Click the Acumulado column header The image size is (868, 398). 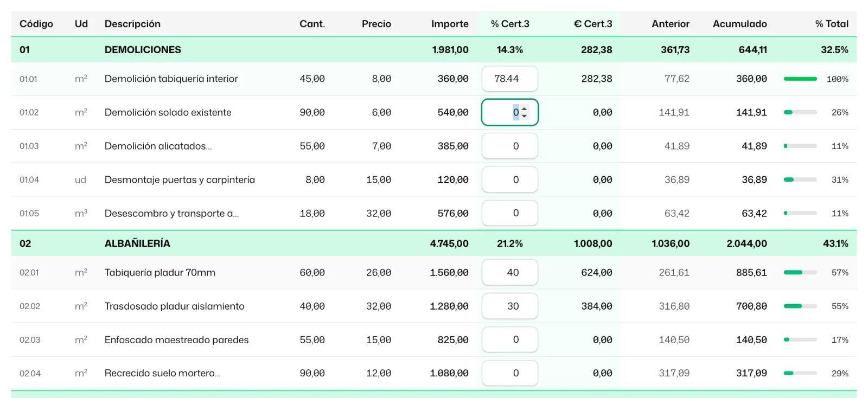click(740, 24)
